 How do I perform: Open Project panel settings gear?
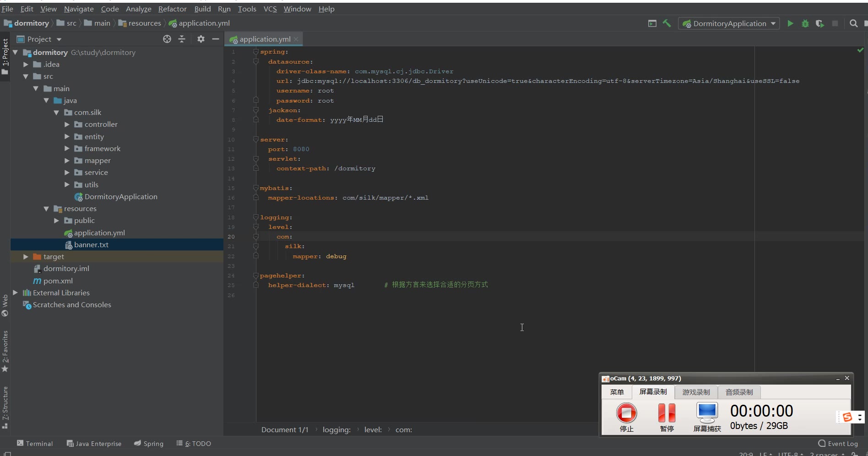pyautogui.click(x=201, y=39)
